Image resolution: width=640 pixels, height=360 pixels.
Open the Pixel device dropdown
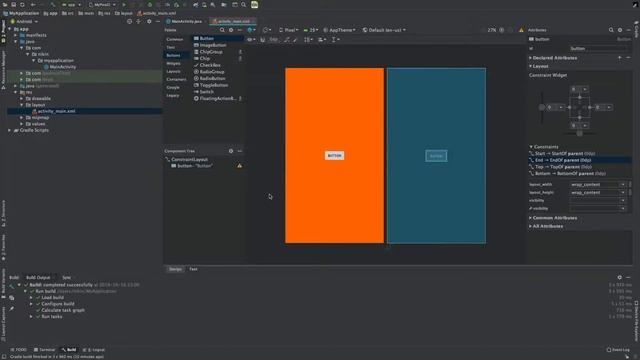pos(289,30)
